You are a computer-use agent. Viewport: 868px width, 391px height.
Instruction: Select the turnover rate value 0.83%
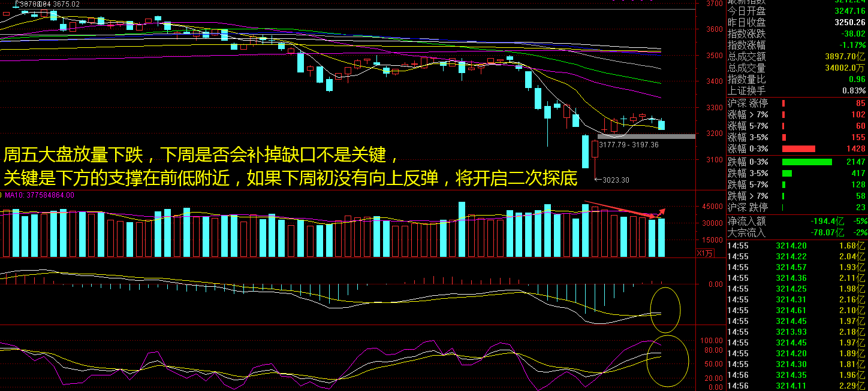[x=854, y=90]
